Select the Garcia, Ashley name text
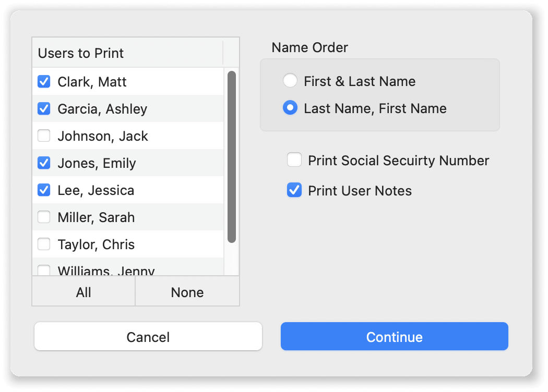Image resolution: width=548 pixels, height=392 pixels. pyautogui.click(x=102, y=109)
